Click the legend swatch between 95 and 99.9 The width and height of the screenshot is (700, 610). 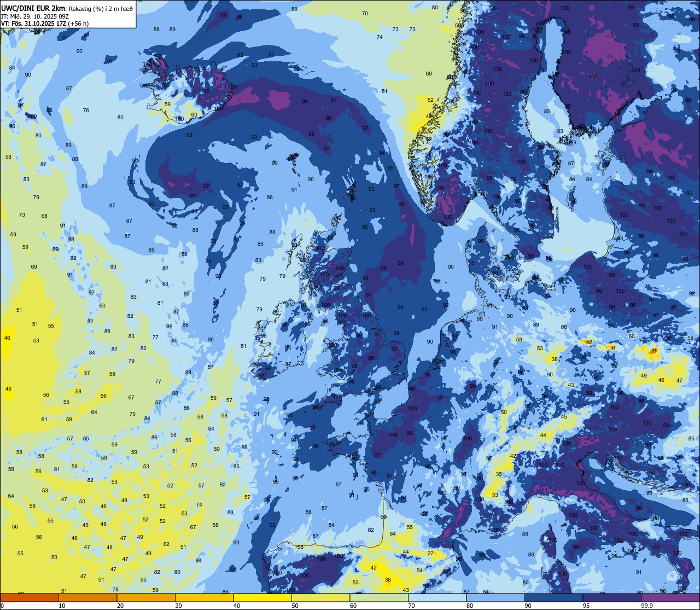coord(612,597)
